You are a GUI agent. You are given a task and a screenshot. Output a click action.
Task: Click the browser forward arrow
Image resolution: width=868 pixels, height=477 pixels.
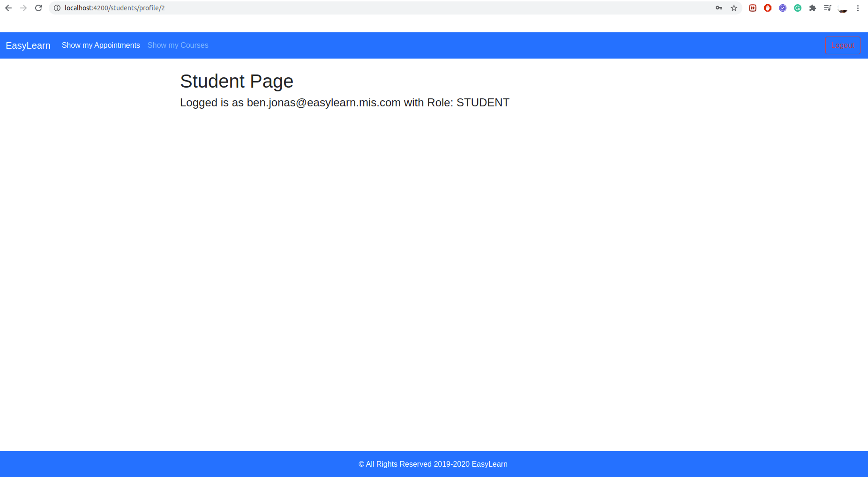(x=23, y=8)
